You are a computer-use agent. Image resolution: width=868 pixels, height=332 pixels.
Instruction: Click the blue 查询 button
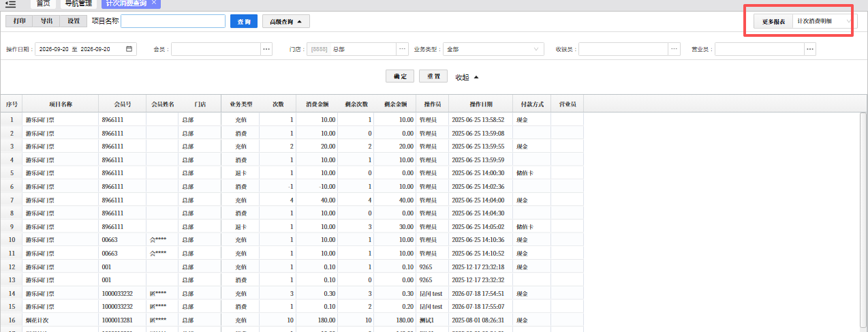(244, 22)
